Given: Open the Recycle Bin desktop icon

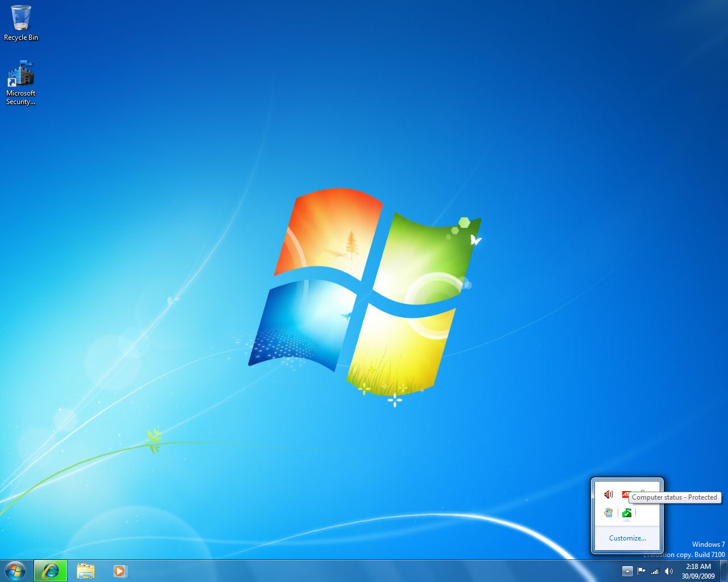Looking at the screenshot, I should (x=20, y=23).
